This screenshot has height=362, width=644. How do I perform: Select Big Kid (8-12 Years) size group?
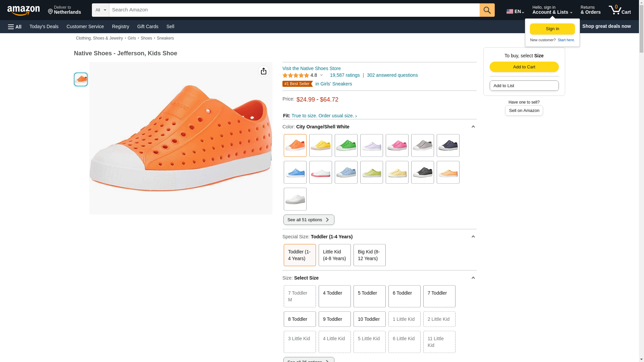(x=369, y=255)
